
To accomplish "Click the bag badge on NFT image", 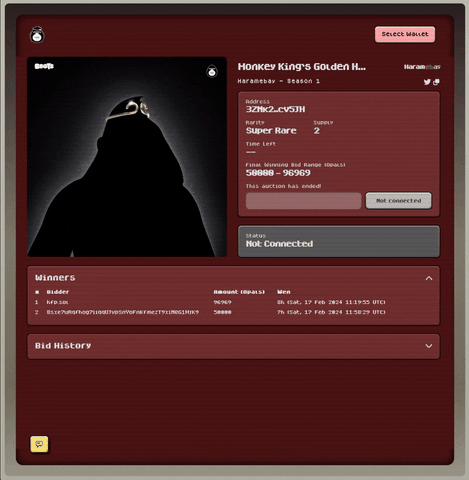I will tap(212, 71).
